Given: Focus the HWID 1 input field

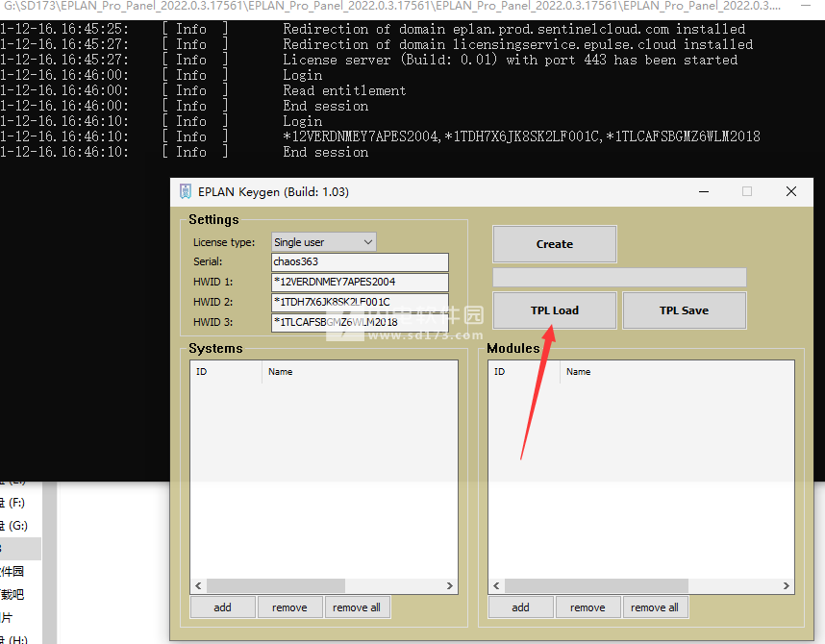Looking at the screenshot, I should coord(360,282).
